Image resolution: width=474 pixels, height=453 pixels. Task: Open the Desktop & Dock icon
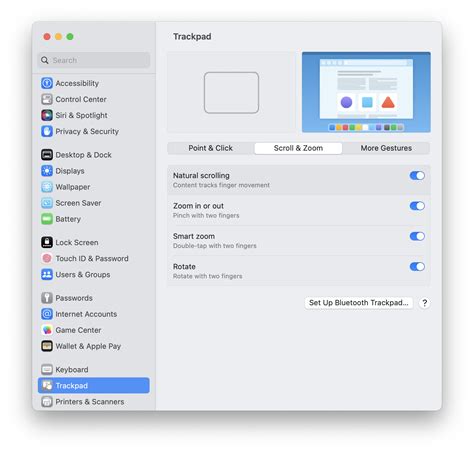pyautogui.click(x=47, y=155)
